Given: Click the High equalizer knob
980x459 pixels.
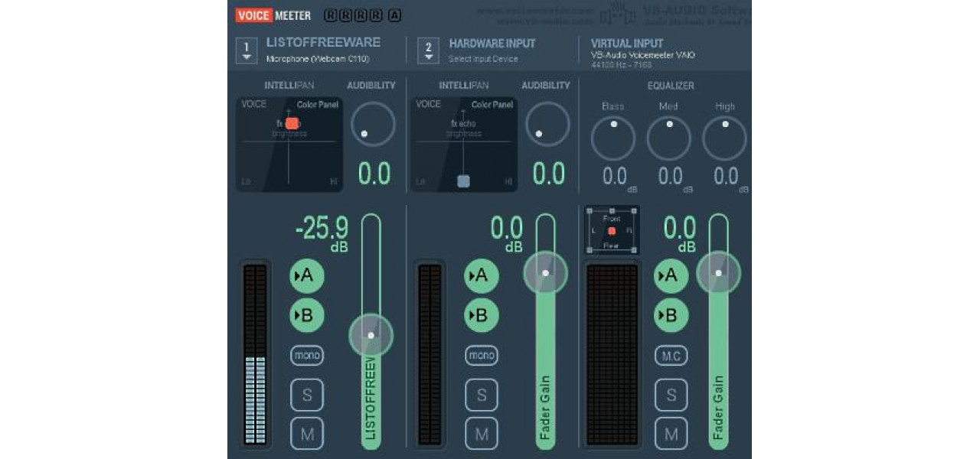Looking at the screenshot, I should click(x=725, y=138).
